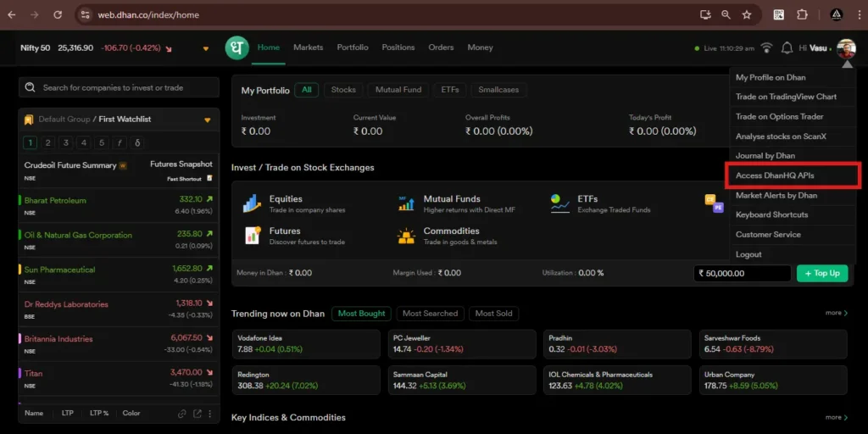Select Access DhanHQ APIs menu item
This screenshot has height=434, width=868.
[775, 175]
